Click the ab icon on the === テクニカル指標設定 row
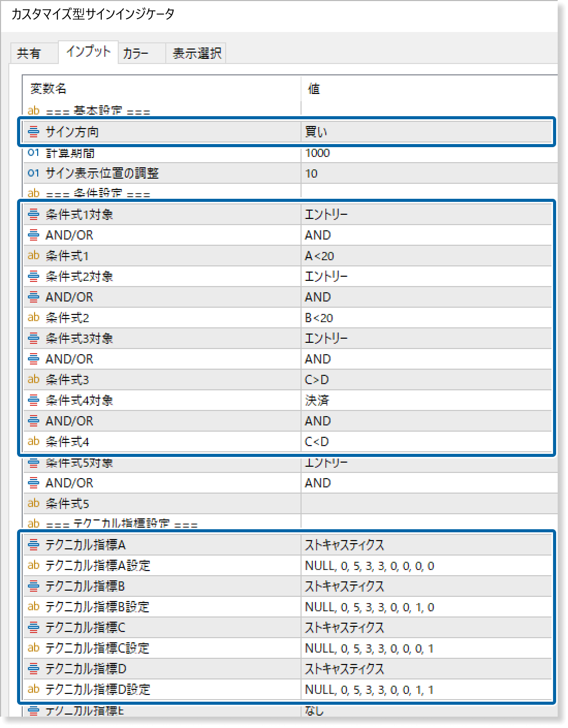This screenshot has height=728, width=568. [x=33, y=523]
